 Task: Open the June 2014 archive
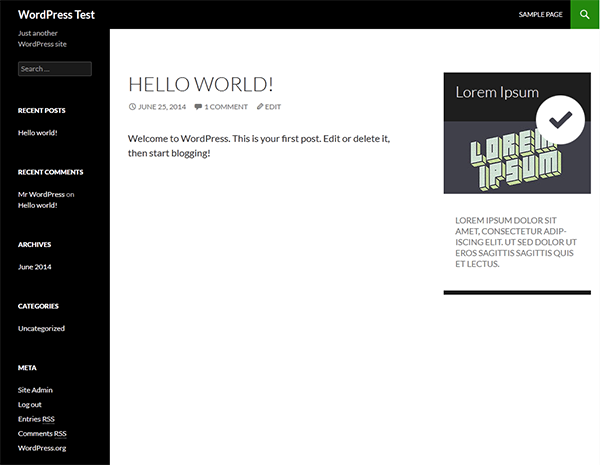pyautogui.click(x=34, y=267)
